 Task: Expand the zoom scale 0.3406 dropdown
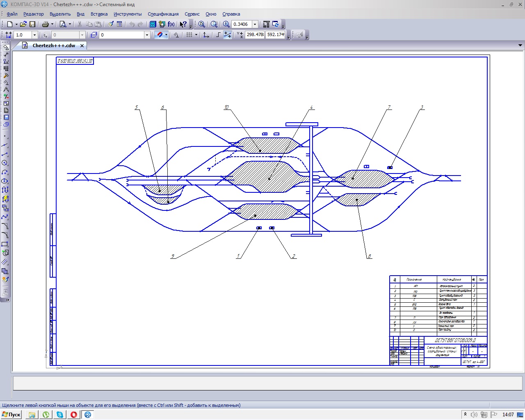coord(255,24)
